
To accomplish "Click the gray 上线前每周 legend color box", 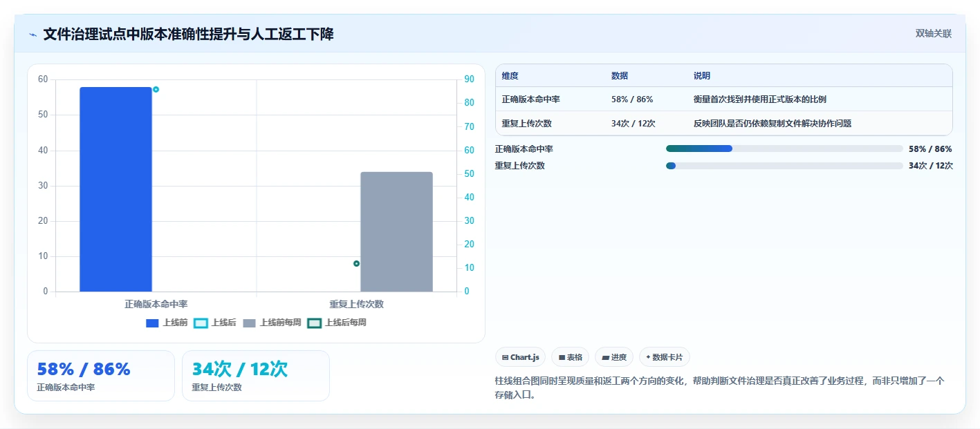I will (249, 323).
